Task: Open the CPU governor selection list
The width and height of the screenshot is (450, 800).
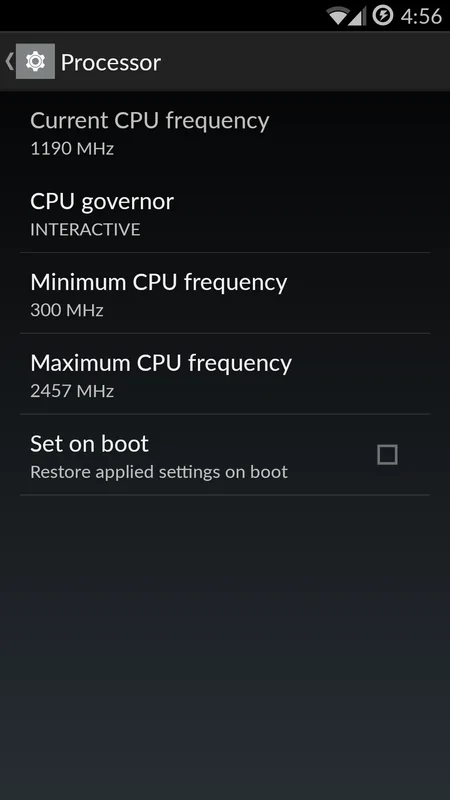Action: pos(225,212)
